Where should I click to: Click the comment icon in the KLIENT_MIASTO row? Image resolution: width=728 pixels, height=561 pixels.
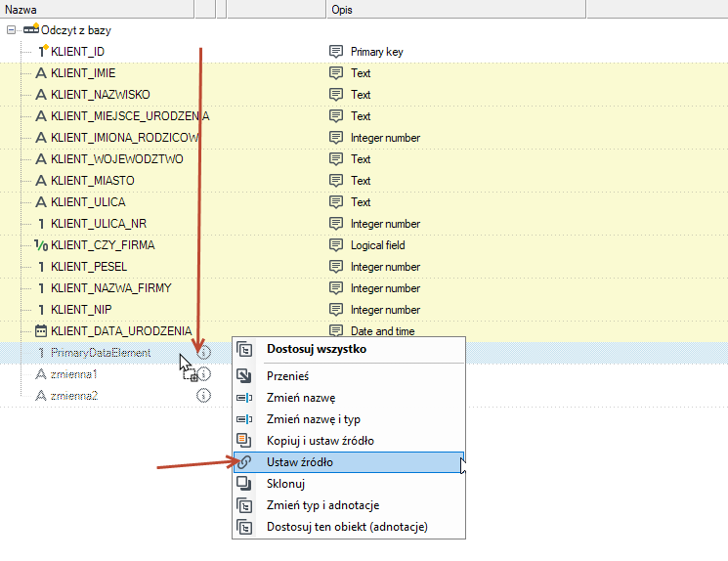pyautogui.click(x=336, y=180)
